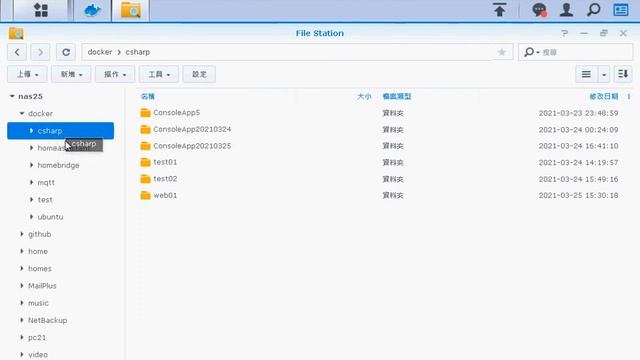This screenshot has height=360, width=640.
Task: Open the sort order icon button
Action: (623, 74)
